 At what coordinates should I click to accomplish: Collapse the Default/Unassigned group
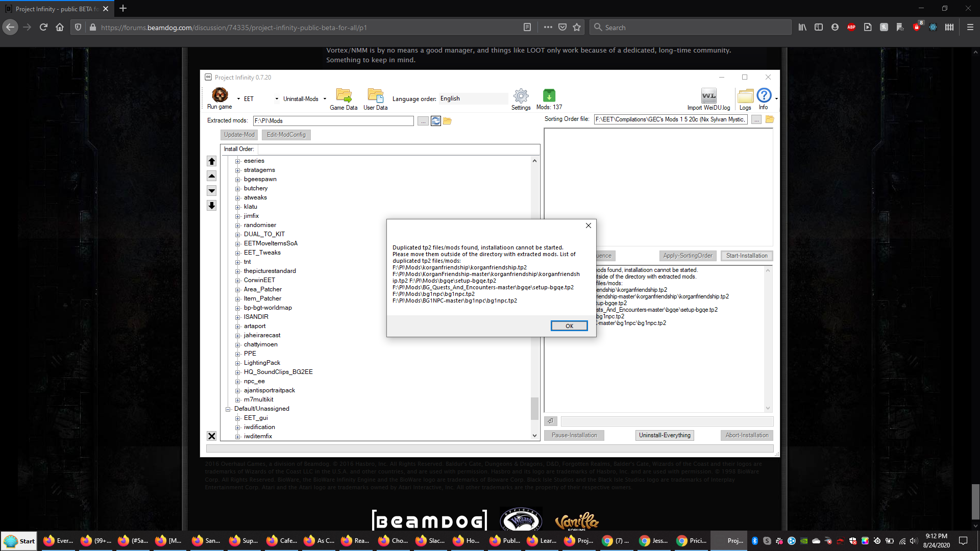click(x=228, y=409)
